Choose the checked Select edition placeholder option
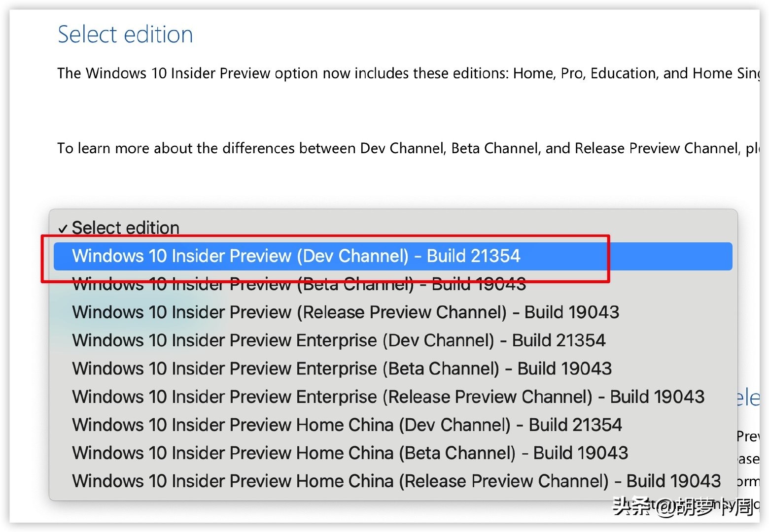This screenshot has height=532, width=769. 126,228
